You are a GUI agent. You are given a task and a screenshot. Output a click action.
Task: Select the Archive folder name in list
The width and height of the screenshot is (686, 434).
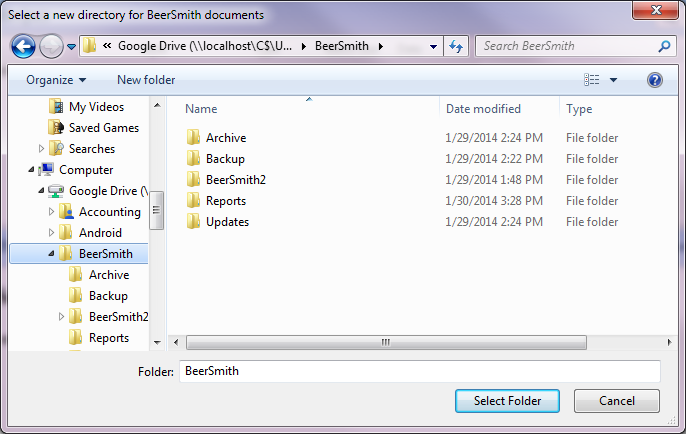tap(226, 138)
